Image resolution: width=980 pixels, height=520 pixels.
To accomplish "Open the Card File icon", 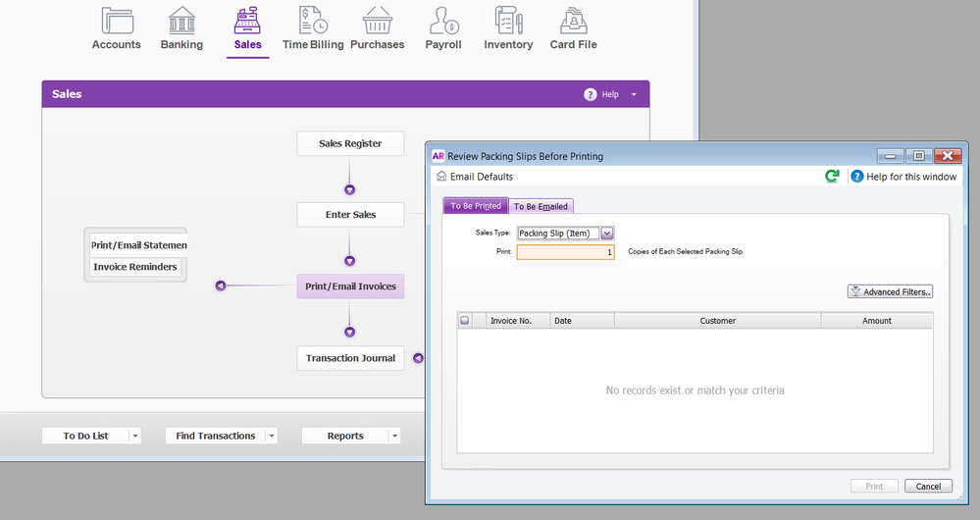I will [x=573, y=22].
